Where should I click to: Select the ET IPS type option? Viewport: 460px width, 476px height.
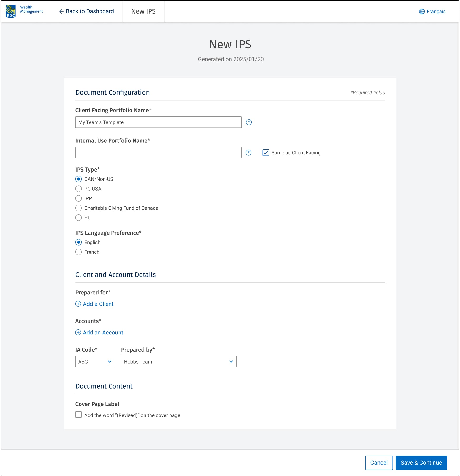pos(78,218)
